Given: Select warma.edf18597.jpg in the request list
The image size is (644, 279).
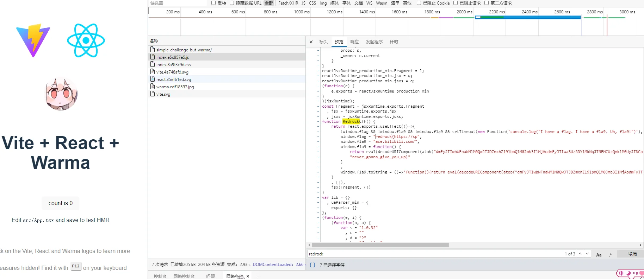Looking at the screenshot, I should (175, 87).
